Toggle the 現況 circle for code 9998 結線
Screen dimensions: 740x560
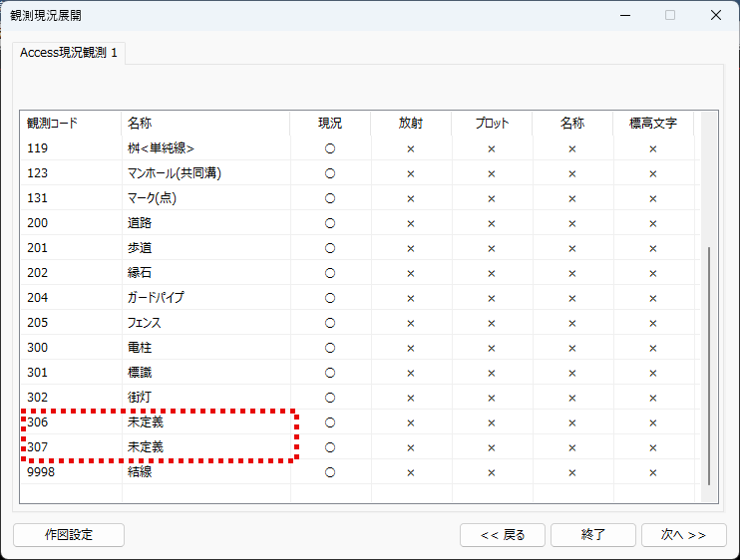[329, 472]
